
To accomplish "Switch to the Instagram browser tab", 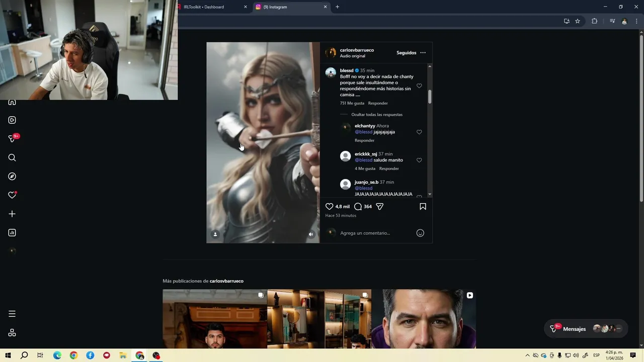I will pyautogui.click(x=292, y=7).
